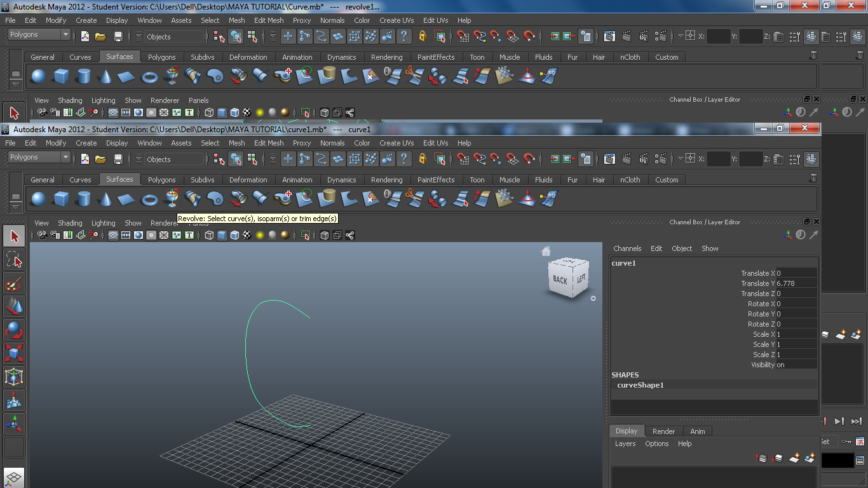
Task: Switch to Anim tab in Layer Editor
Action: coord(698,431)
